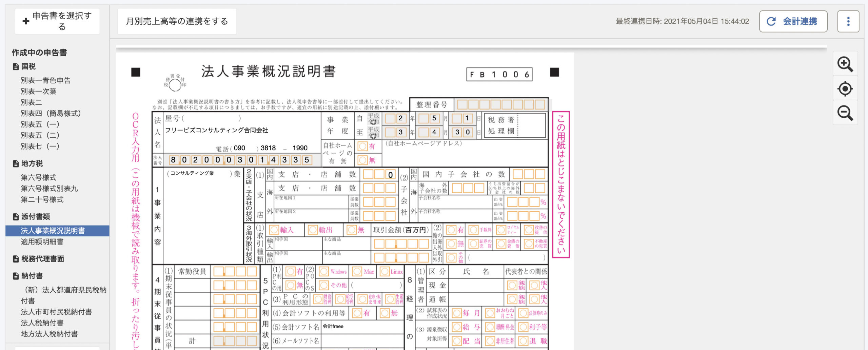Viewport: 868px width, 350px height.
Task: Select 第六号様式 in sidebar
Action: coord(39,177)
